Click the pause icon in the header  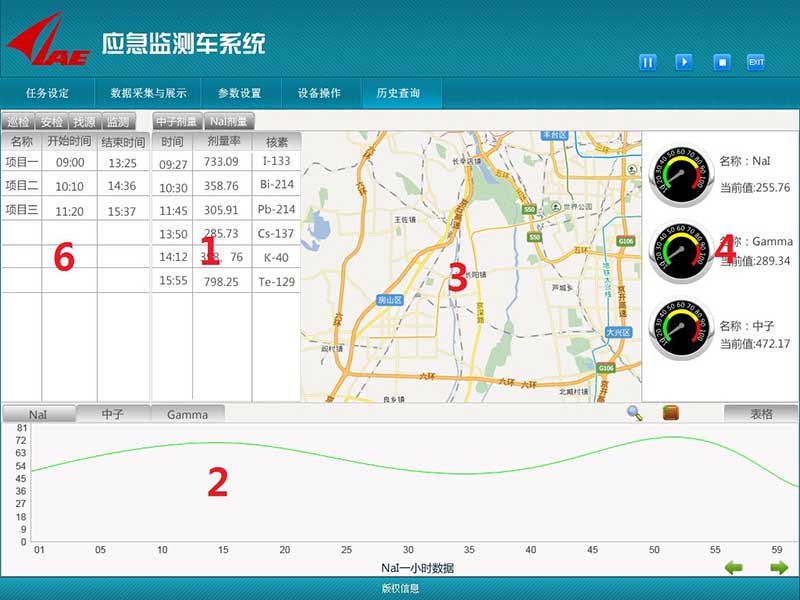[647, 62]
